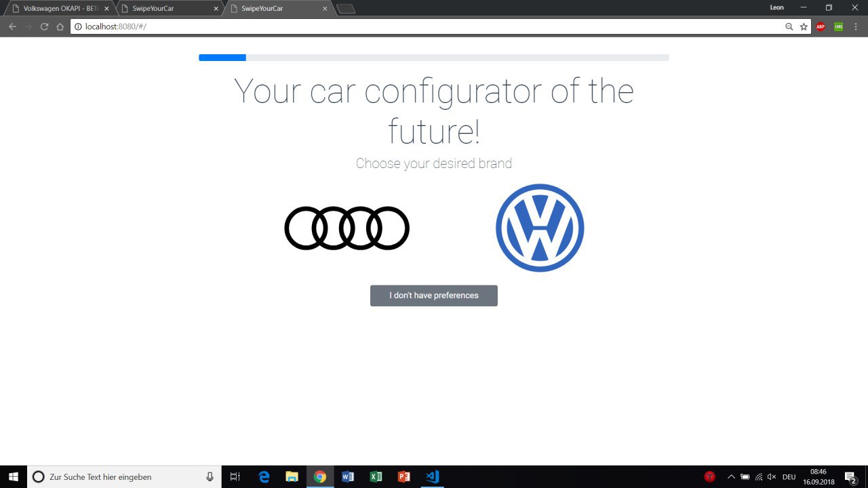Click the muted volume icon
Viewport: 868px width, 488px height.
[x=772, y=476]
